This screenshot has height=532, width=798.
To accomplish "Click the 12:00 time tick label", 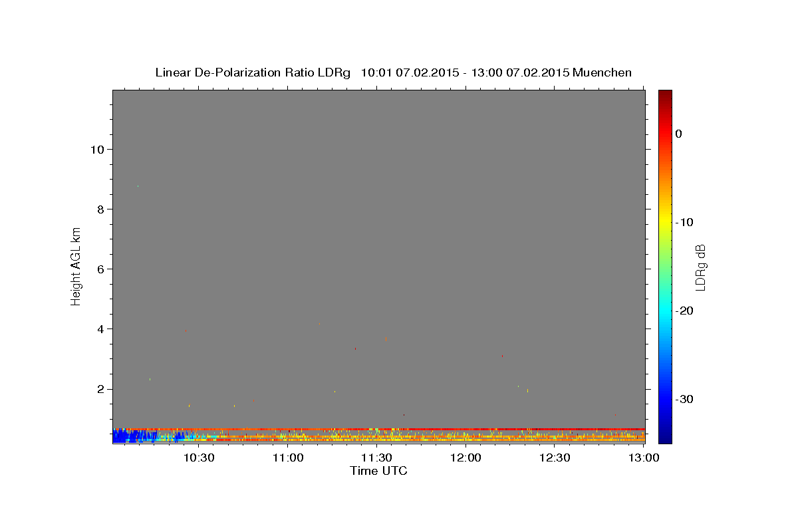I will pyautogui.click(x=466, y=458).
